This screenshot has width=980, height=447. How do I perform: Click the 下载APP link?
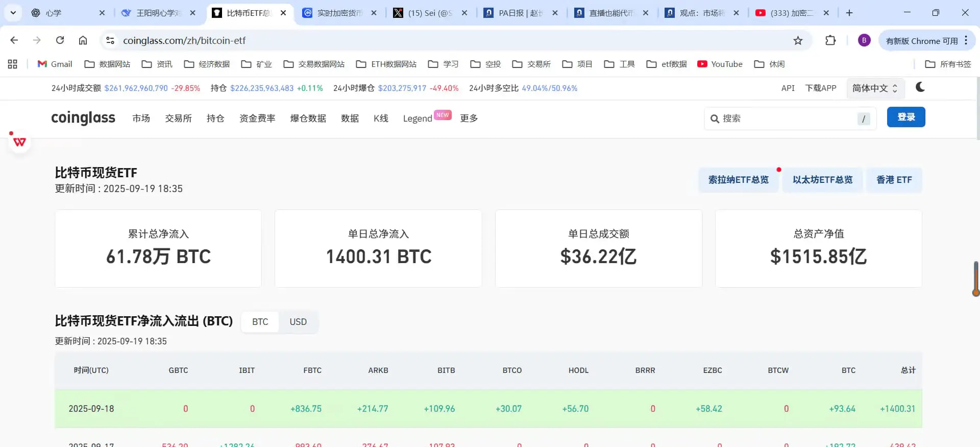(821, 88)
